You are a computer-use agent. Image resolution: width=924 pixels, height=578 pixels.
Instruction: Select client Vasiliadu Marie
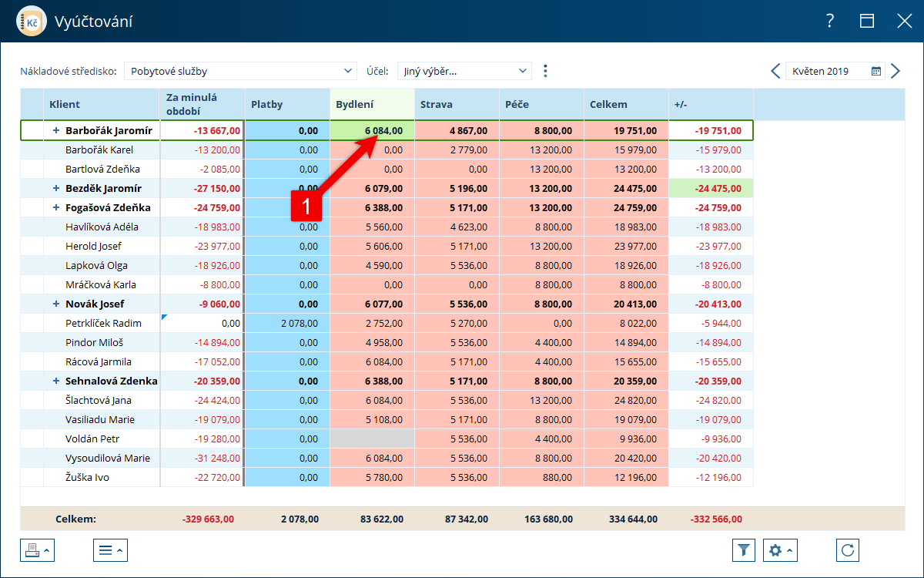click(100, 420)
